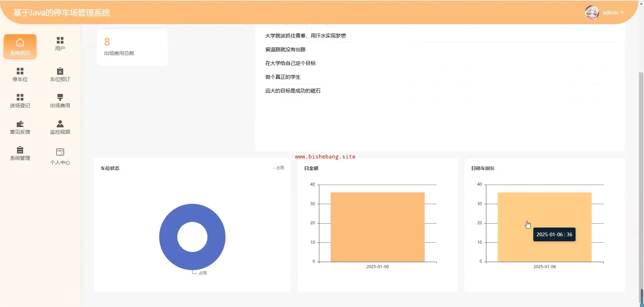Click the 占用 label below the donut
This screenshot has width=644, height=307.
(x=203, y=273)
